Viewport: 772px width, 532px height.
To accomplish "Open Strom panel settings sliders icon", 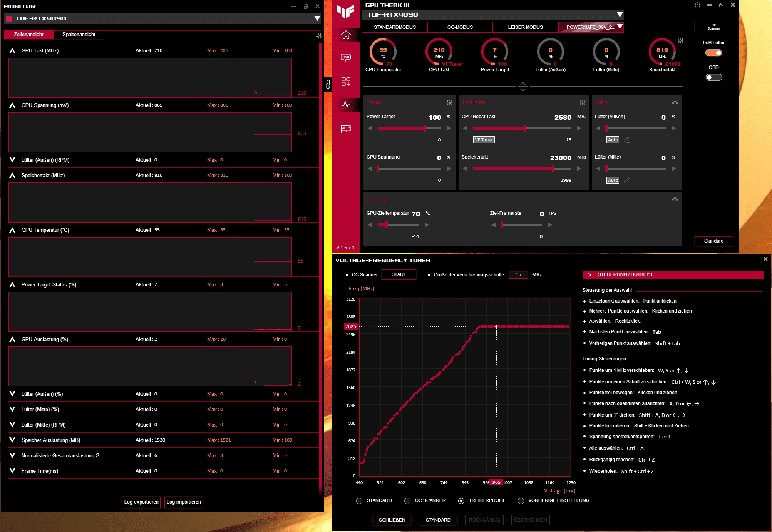I will point(449,102).
